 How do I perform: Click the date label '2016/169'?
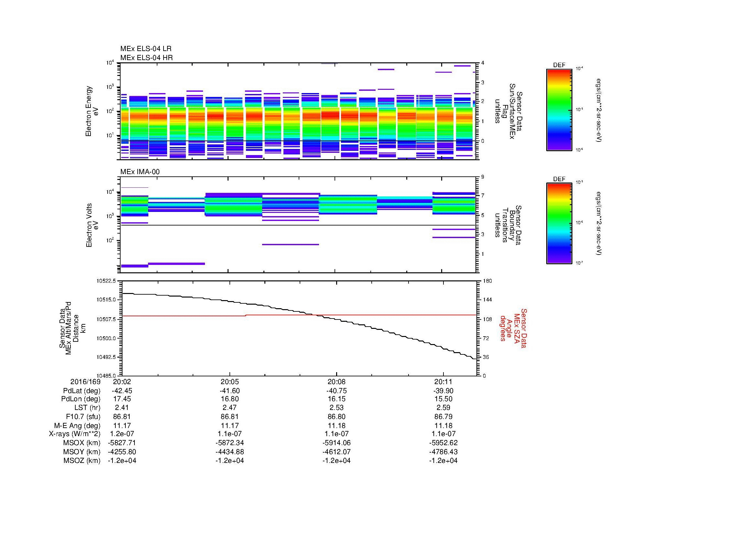[x=85, y=382]
